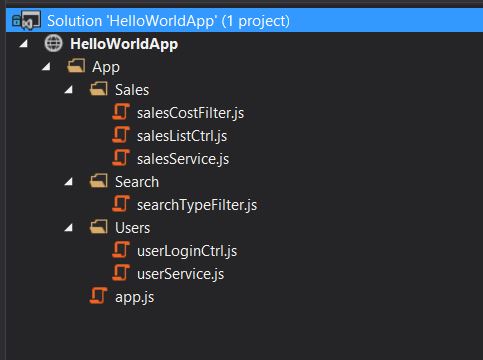Click the script icon of searchTypeFilter.js
This screenshot has height=360, width=483.
click(x=121, y=204)
